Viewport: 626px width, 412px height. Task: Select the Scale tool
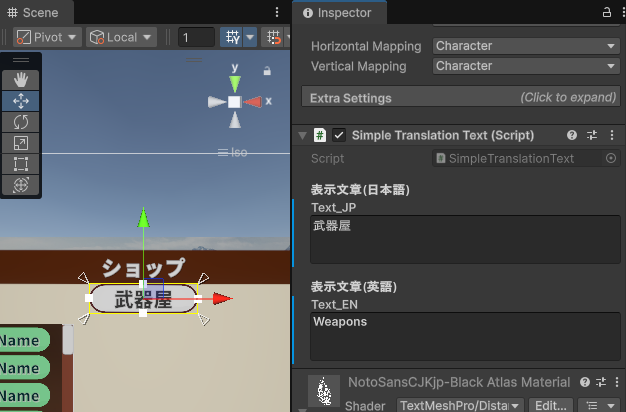[x=21, y=142]
